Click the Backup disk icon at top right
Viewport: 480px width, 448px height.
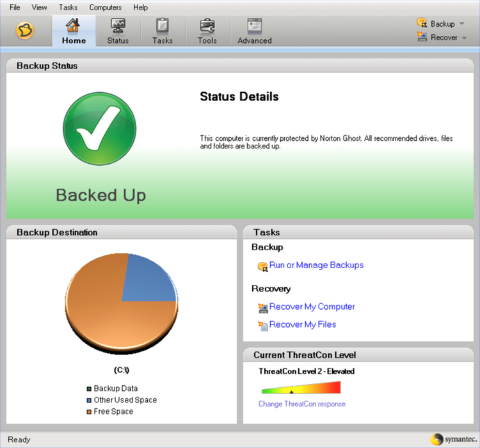point(422,22)
